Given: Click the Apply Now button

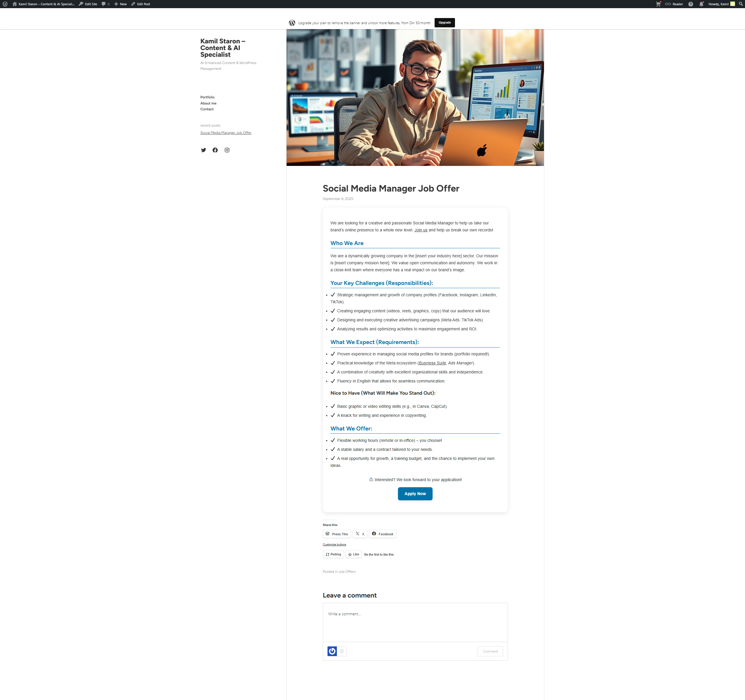Looking at the screenshot, I should (x=415, y=494).
